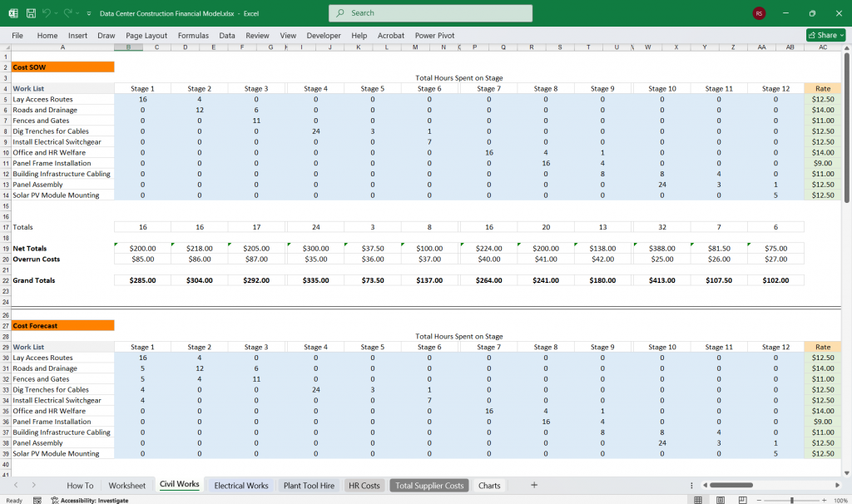The height and width of the screenshot is (504, 852).
Task: Open the Formulas ribbon tab
Action: pyautogui.click(x=193, y=35)
